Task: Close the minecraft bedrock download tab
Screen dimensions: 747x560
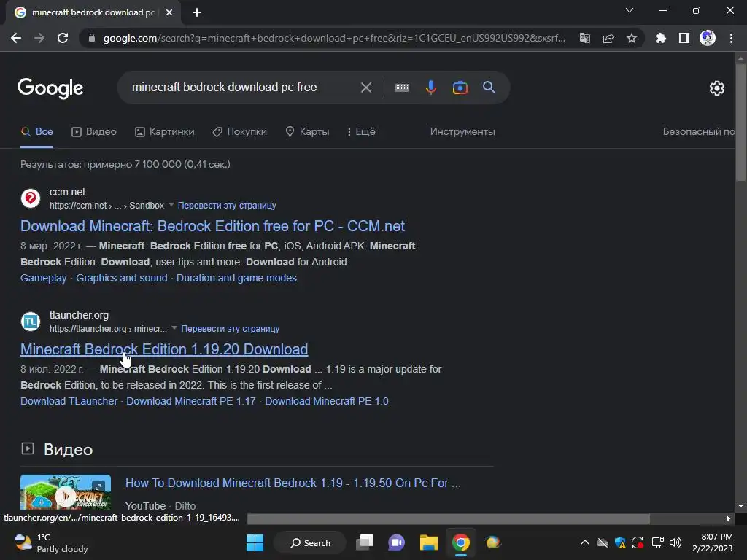Action: click(x=169, y=12)
